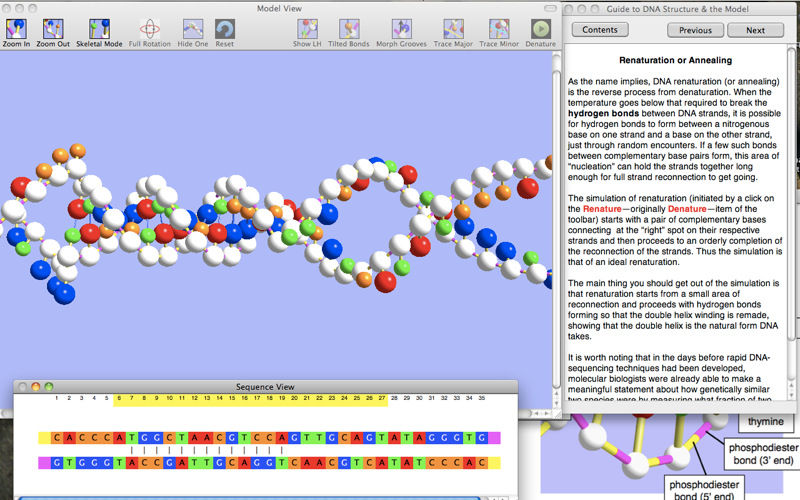This screenshot has width=800, height=500.
Task: Go to the Next guide page
Action: pos(756,30)
